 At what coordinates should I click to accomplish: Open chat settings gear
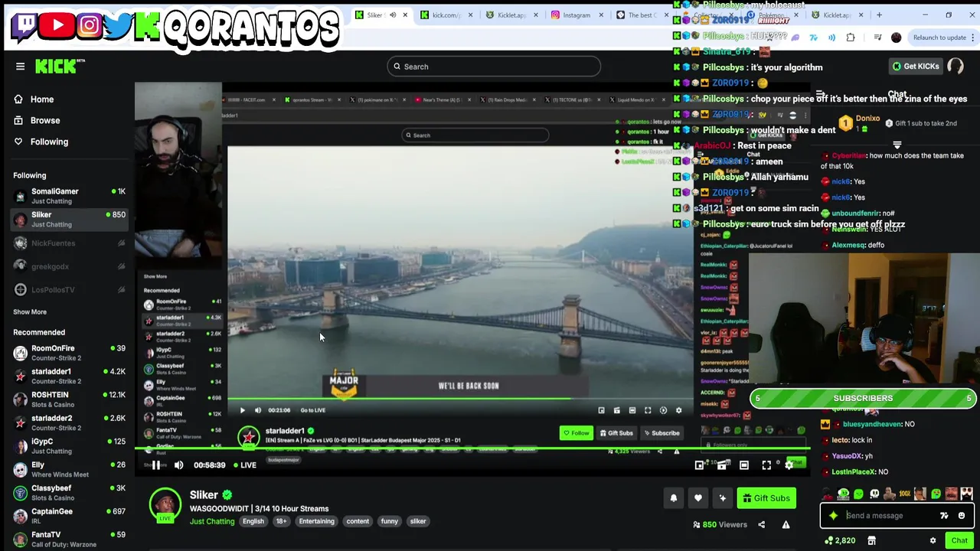click(x=933, y=541)
